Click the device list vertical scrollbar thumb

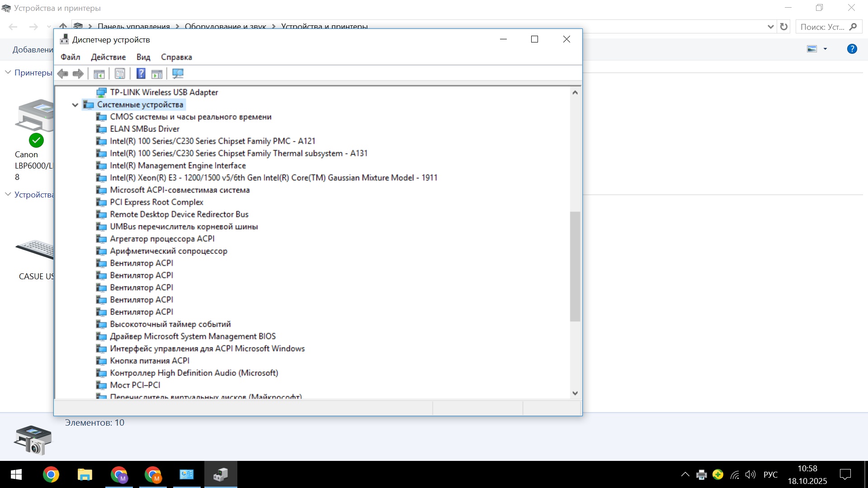point(575,267)
